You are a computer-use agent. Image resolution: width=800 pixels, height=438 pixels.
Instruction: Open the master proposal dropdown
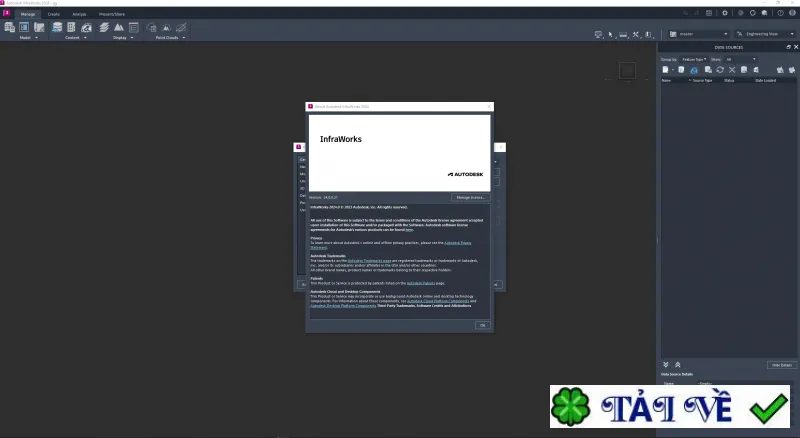698,34
